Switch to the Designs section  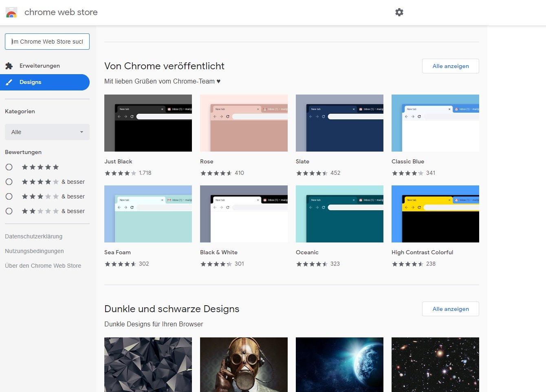[31, 82]
